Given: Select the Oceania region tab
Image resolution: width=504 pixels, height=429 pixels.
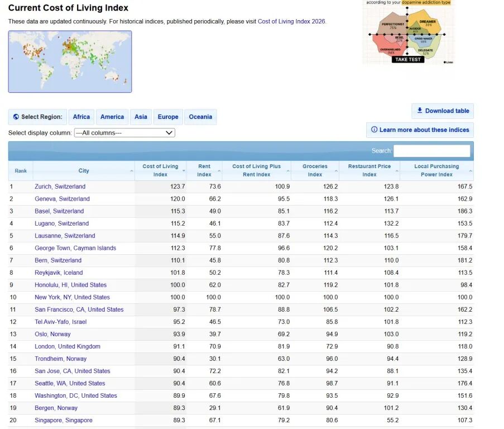Looking at the screenshot, I should click(200, 117).
